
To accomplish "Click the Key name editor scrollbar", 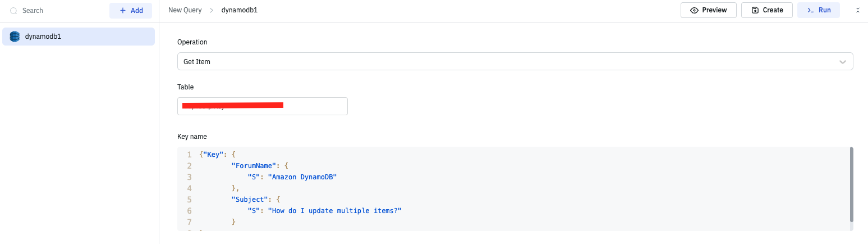I will click(851, 184).
